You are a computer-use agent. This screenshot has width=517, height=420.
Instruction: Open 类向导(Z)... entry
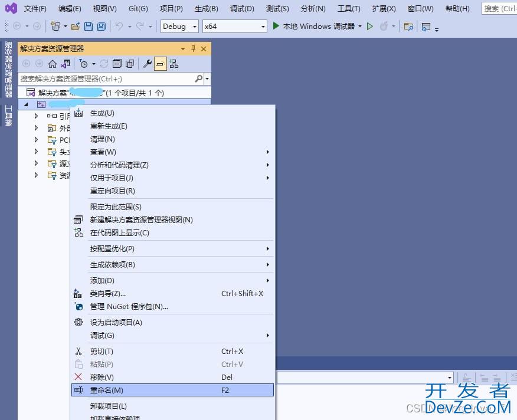click(x=172, y=293)
